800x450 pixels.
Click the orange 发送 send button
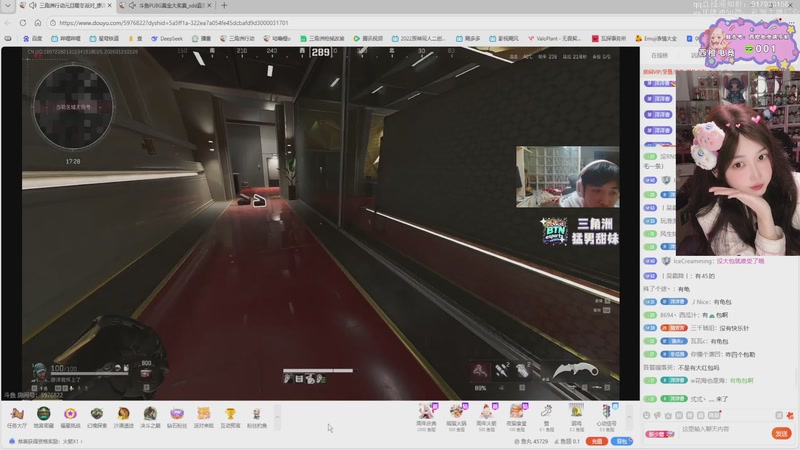(x=781, y=434)
